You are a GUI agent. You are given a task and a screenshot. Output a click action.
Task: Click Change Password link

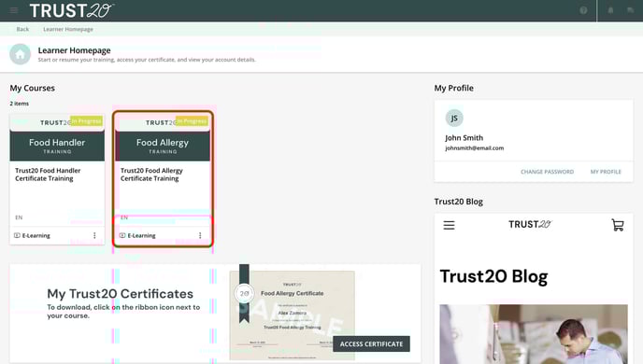coord(547,172)
